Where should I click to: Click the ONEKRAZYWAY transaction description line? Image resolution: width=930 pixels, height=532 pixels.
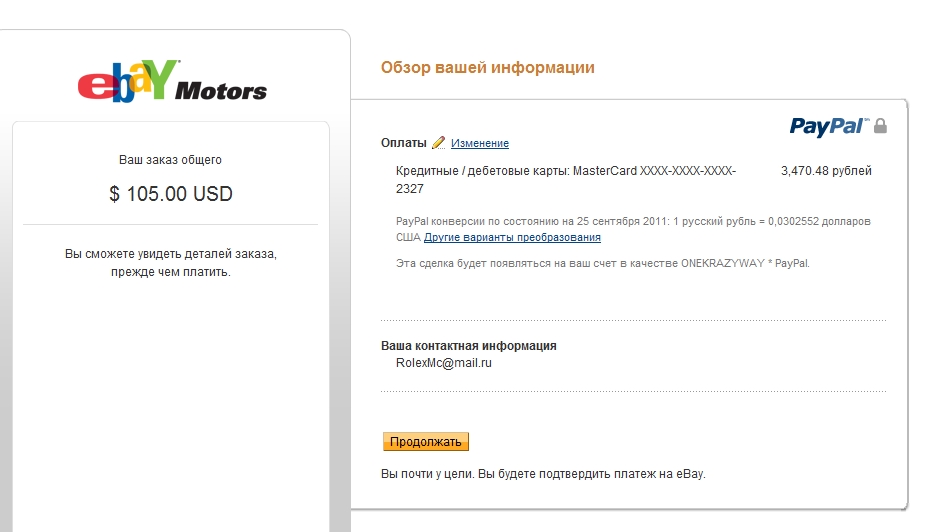[x=603, y=263]
